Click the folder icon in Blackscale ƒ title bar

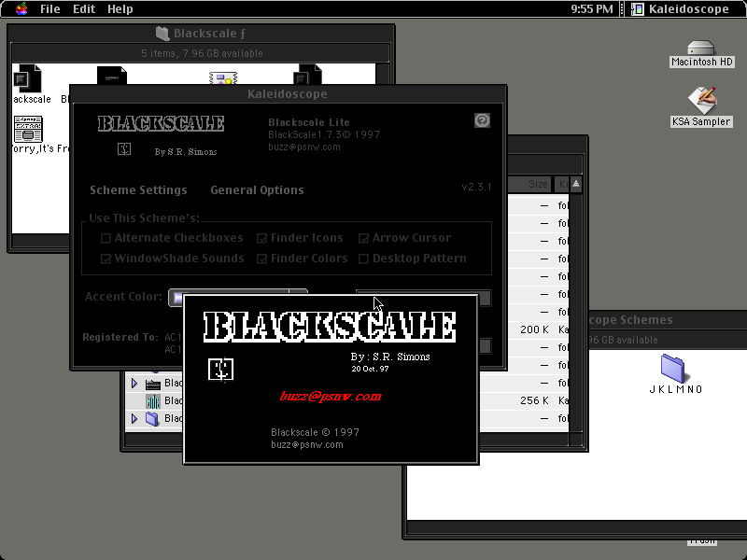[162, 34]
